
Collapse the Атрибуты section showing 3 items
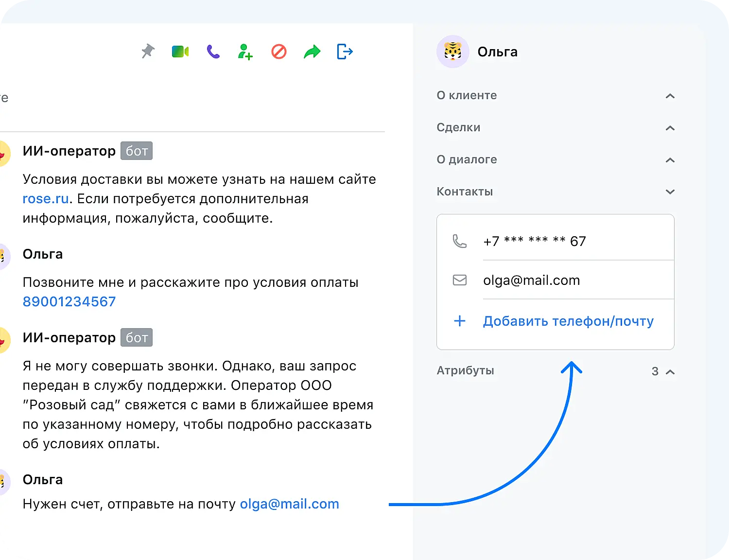click(x=671, y=371)
